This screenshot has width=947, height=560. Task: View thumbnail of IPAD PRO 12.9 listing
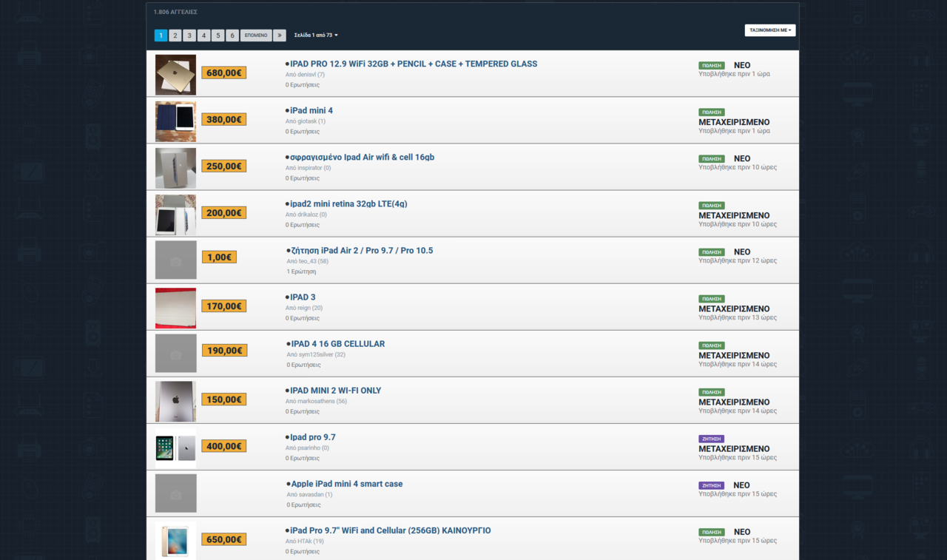175,74
